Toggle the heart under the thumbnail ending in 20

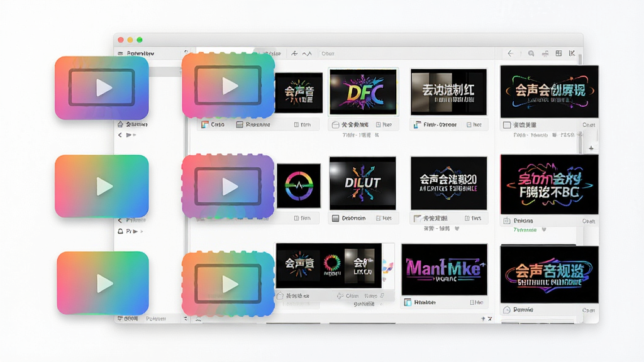click(457, 228)
